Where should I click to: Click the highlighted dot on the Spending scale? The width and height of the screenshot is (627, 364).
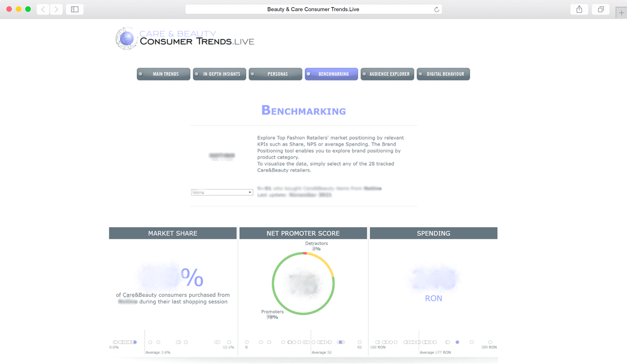457,342
